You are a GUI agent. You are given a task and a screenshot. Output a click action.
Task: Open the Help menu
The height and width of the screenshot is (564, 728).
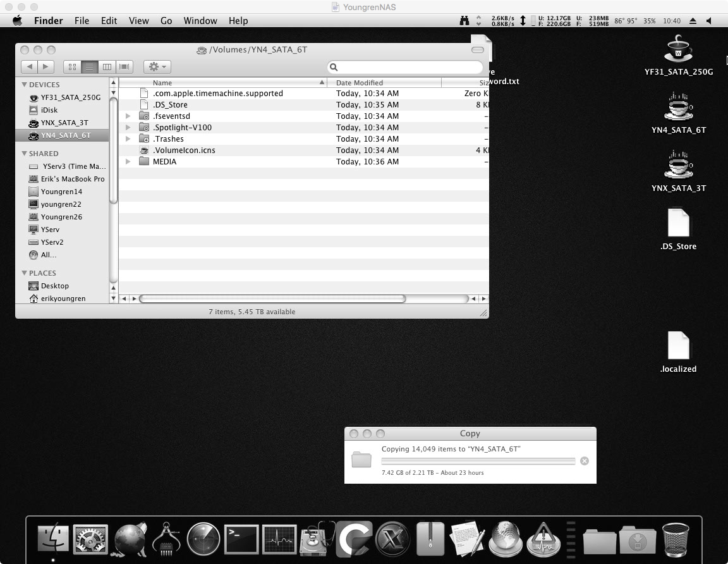pos(238,20)
